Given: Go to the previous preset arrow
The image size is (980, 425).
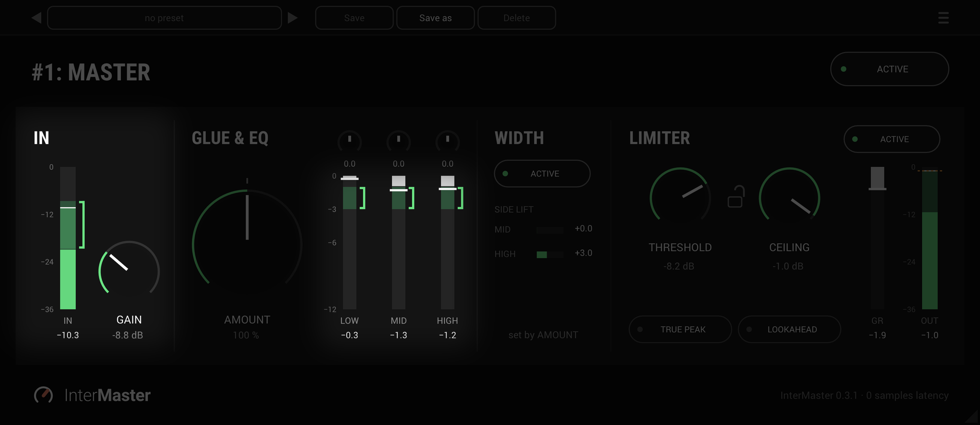Looking at the screenshot, I should pyautogui.click(x=36, y=18).
